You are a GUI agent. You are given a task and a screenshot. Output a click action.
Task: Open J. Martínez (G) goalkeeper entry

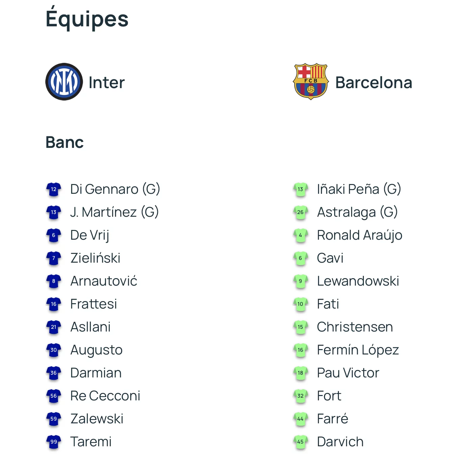click(115, 212)
